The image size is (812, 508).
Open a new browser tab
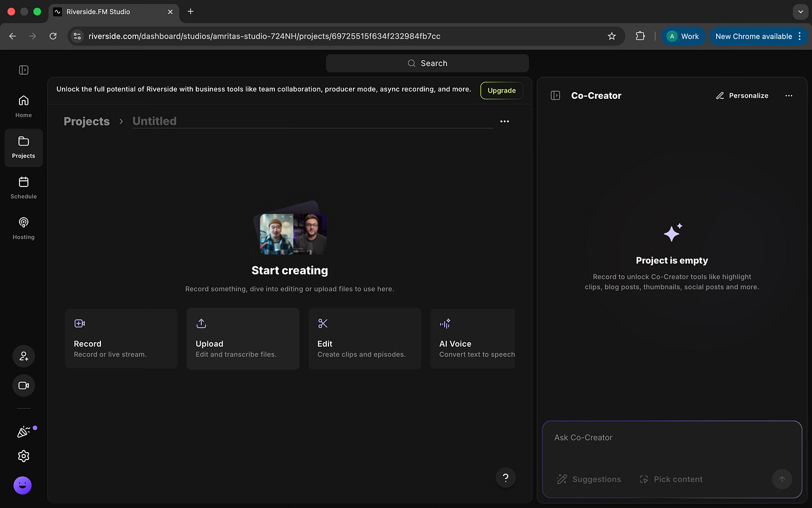click(x=191, y=11)
